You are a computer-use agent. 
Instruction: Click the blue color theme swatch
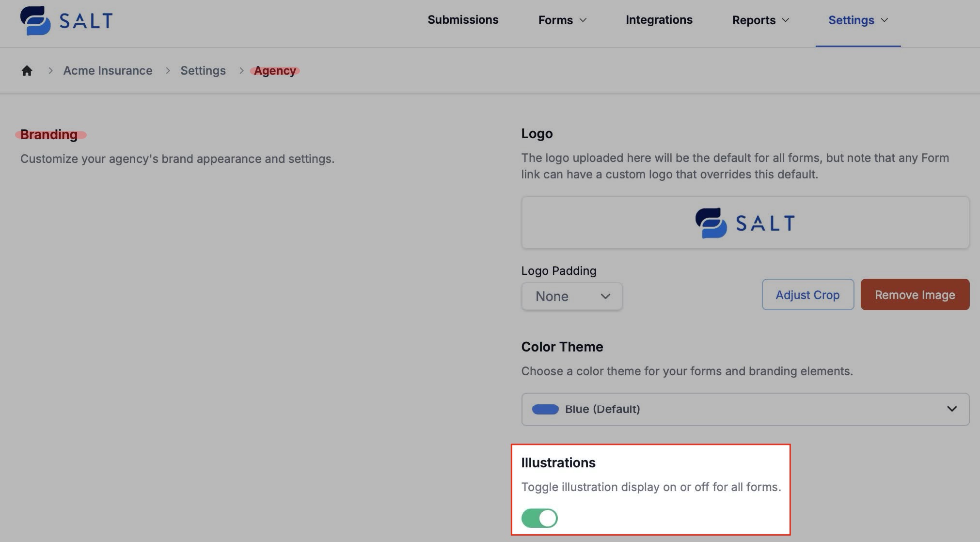[545, 409]
